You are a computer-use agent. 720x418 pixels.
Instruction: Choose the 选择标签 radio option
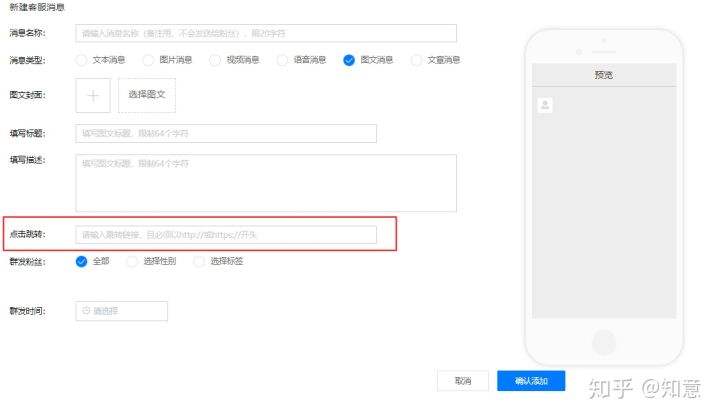(199, 261)
